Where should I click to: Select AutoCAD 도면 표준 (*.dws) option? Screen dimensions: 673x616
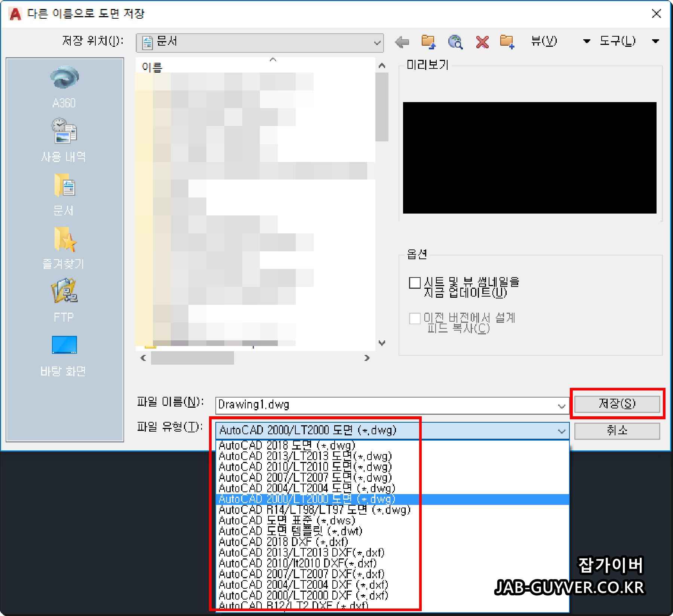(x=392, y=521)
